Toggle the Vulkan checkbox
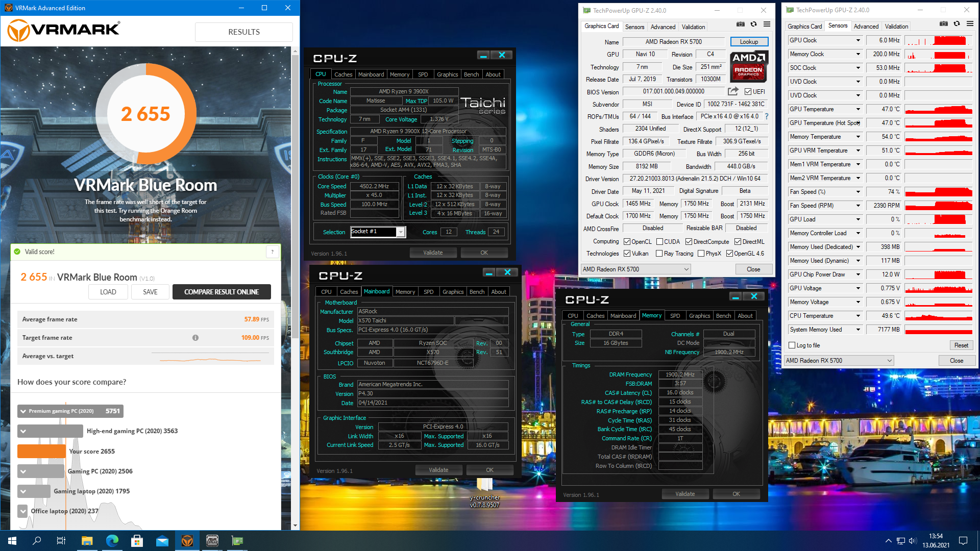The height and width of the screenshot is (551, 980). [x=627, y=254]
